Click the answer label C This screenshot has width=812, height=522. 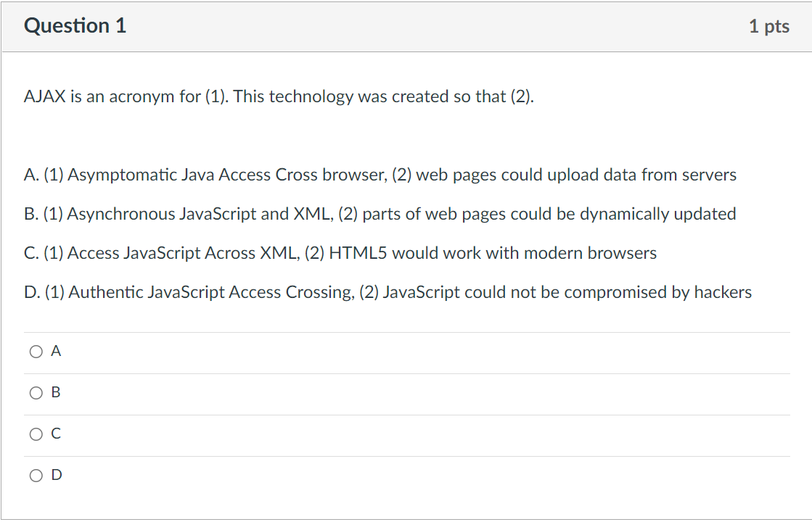[55, 434]
